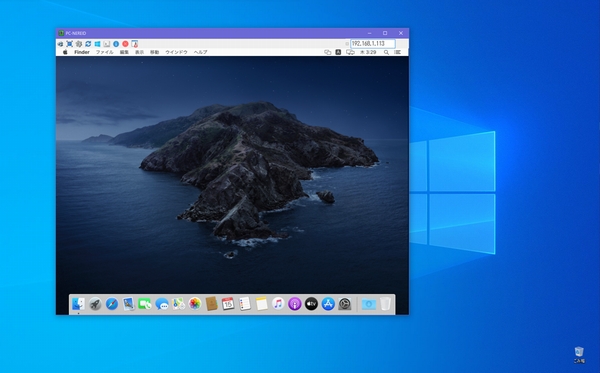
Task: Open the ヘルプ menu
Action: [201, 52]
